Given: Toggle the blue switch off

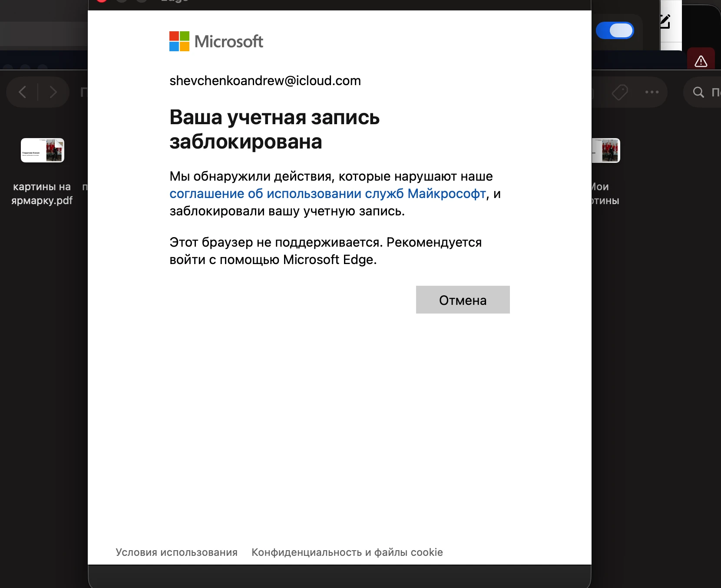Looking at the screenshot, I should pyautogui.click(x=615, y=30).
